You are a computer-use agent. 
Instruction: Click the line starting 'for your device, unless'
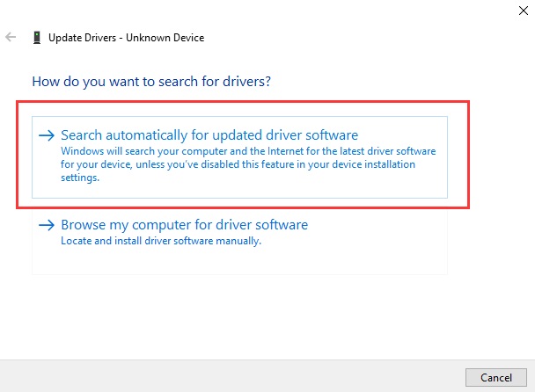pos(238,164)
